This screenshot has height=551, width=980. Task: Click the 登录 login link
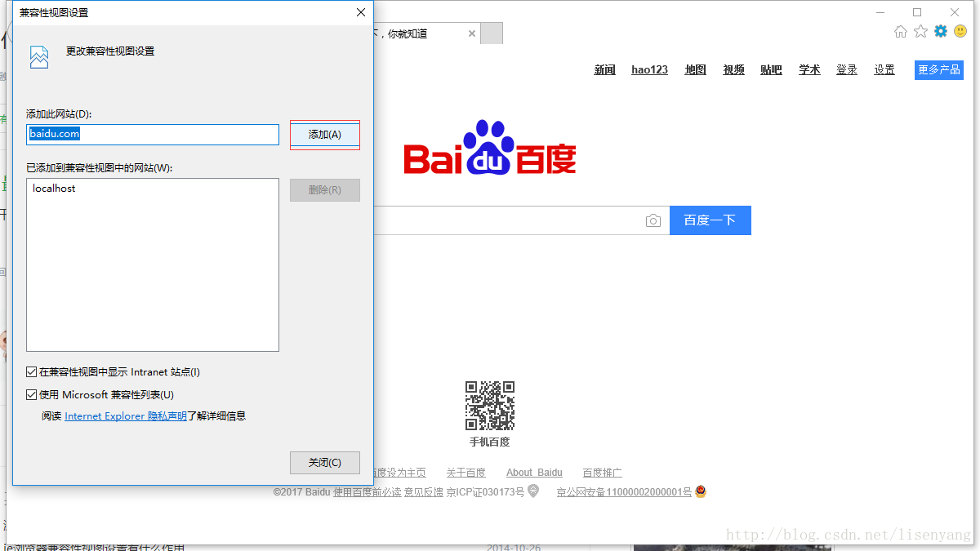(x=847, y=69)
